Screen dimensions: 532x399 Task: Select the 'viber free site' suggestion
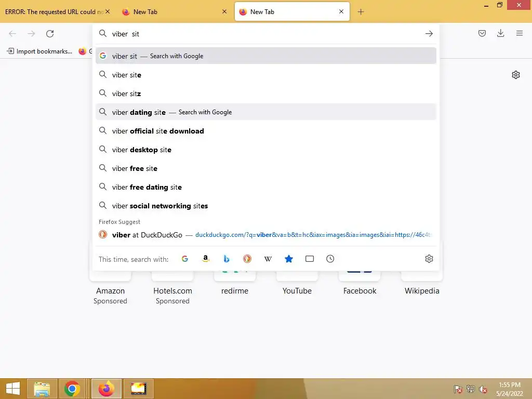click(x=266, y=168)
